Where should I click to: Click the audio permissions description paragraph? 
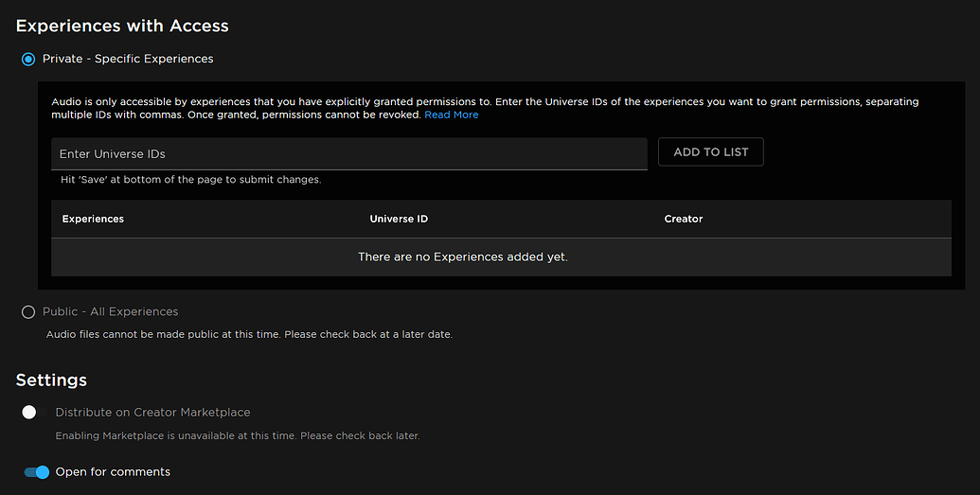coord(485,108)
